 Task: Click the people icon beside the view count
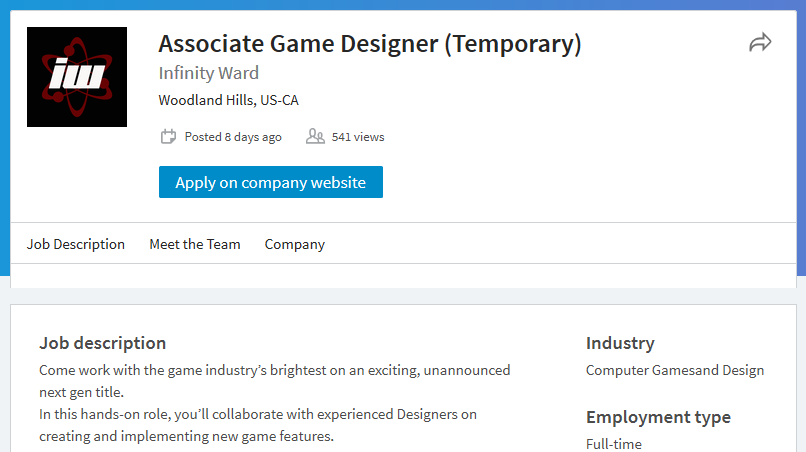point(315,136)
